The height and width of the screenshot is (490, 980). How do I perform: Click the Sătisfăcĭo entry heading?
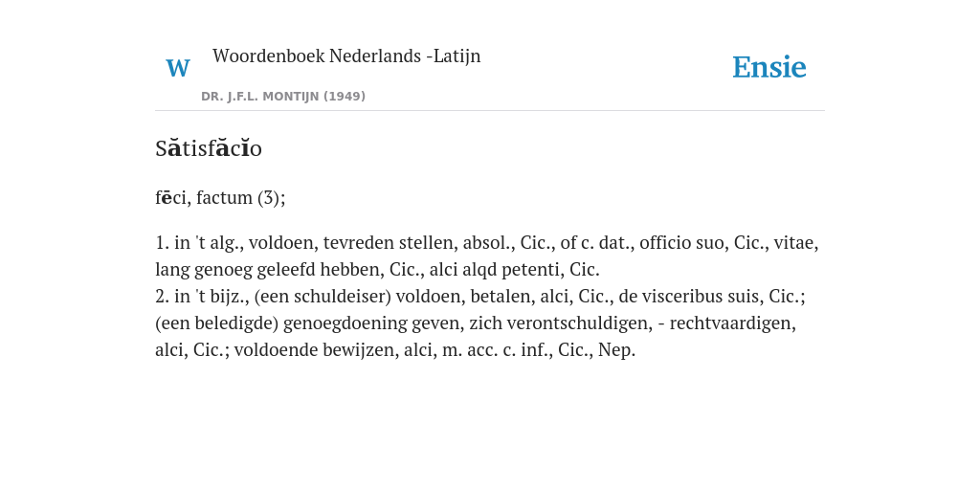click(208, 148)
